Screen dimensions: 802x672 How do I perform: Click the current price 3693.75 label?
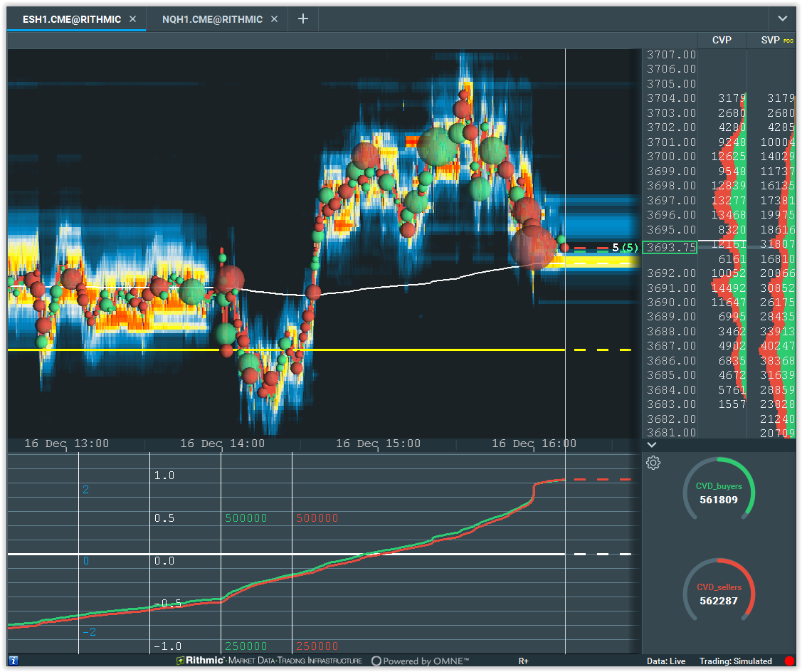(670, 247)
